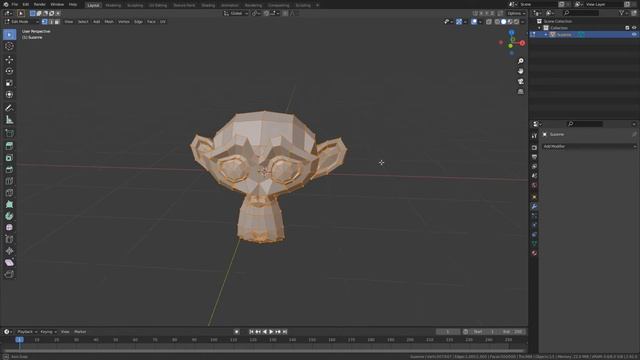Enable face select mode
Screen dimensions: 640x360
coord(57,22)
